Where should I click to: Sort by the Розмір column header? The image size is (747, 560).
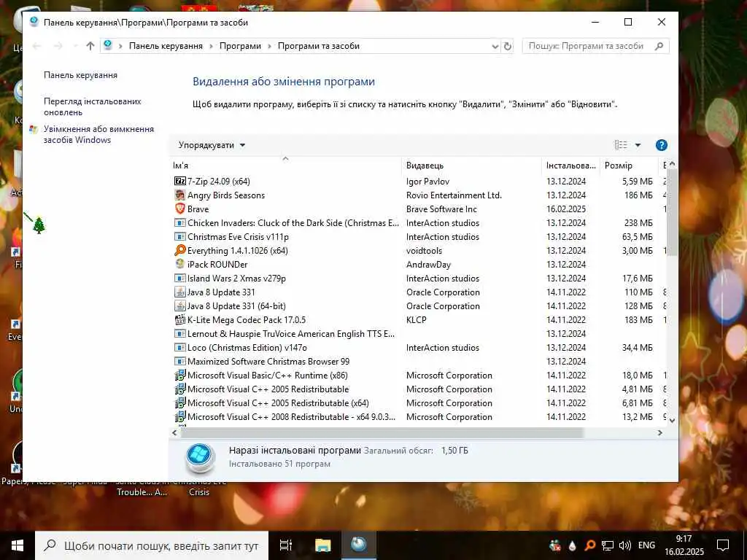tap(629, 166)
